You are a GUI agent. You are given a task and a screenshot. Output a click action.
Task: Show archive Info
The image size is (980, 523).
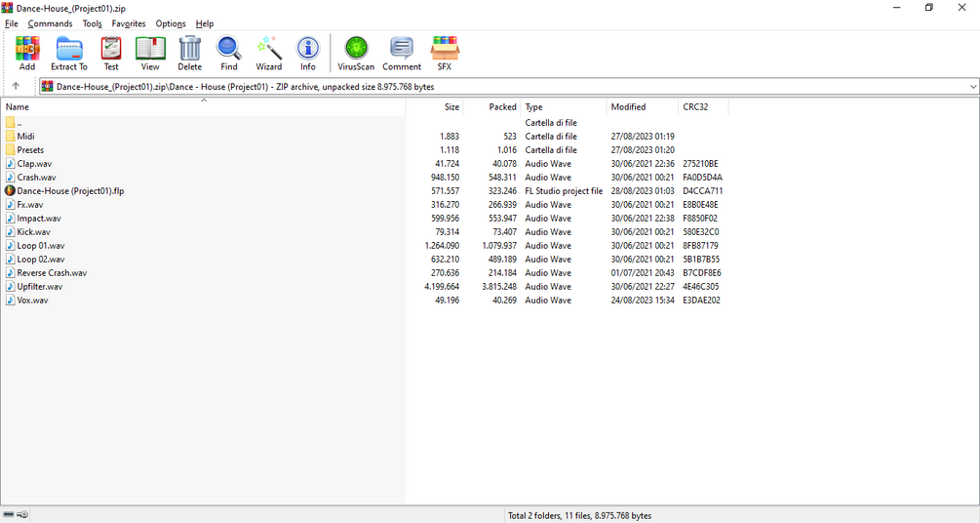click(x=307, y=53)
